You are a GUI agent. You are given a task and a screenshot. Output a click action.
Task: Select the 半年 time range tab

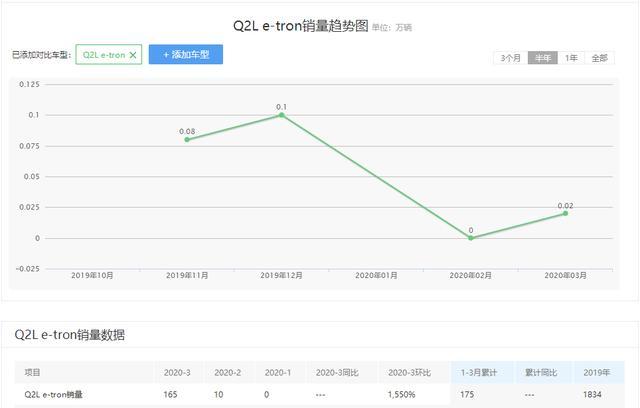pos(543,58)
